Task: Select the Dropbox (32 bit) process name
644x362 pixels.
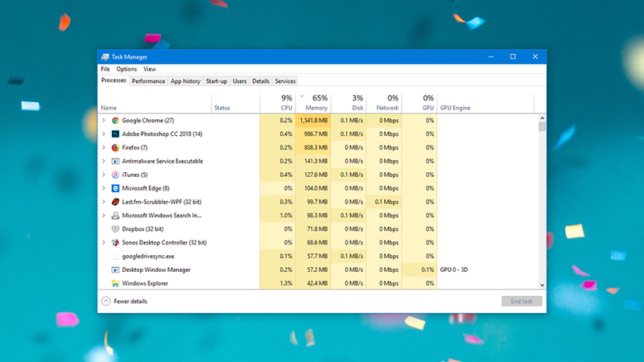Action: [142, 229]
